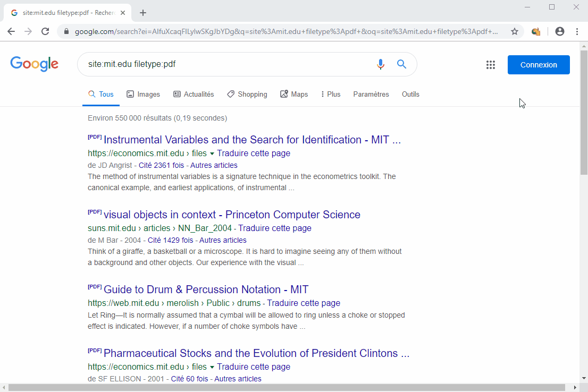Click the vertical scrollbar thumb
588x392 pixels.
tap(584, 113)
